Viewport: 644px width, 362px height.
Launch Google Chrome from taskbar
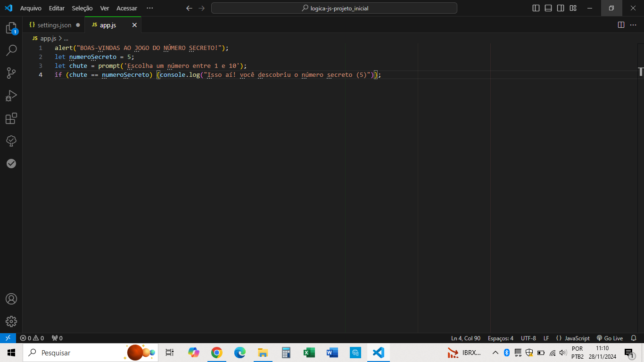point(217,353)
